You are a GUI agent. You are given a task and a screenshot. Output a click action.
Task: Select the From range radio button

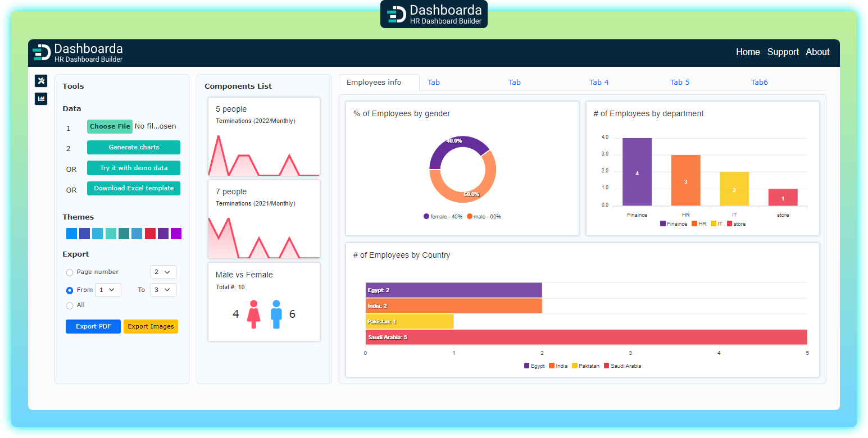70,290
